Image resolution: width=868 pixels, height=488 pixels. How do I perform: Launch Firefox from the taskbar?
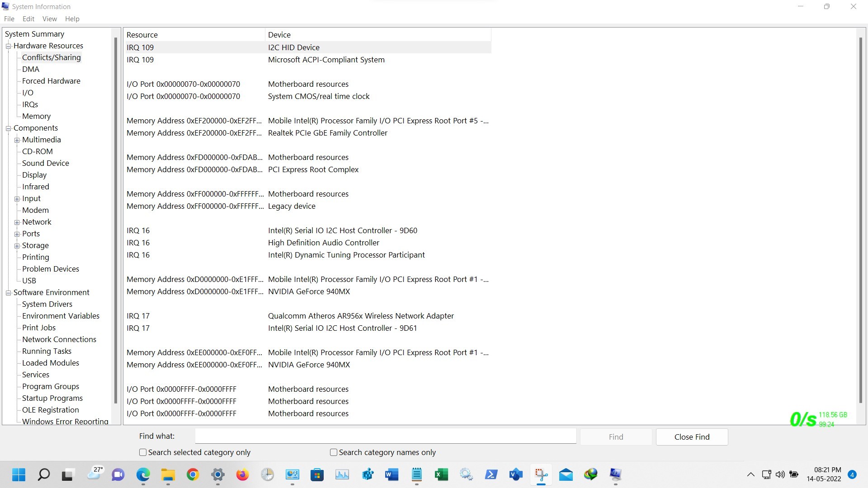(243, 474)
